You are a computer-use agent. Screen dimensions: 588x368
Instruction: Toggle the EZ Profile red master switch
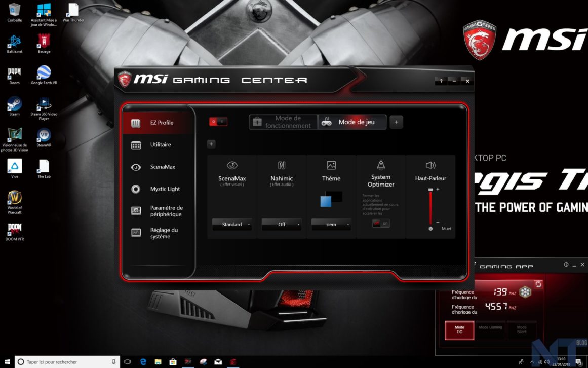coord(218,122)
